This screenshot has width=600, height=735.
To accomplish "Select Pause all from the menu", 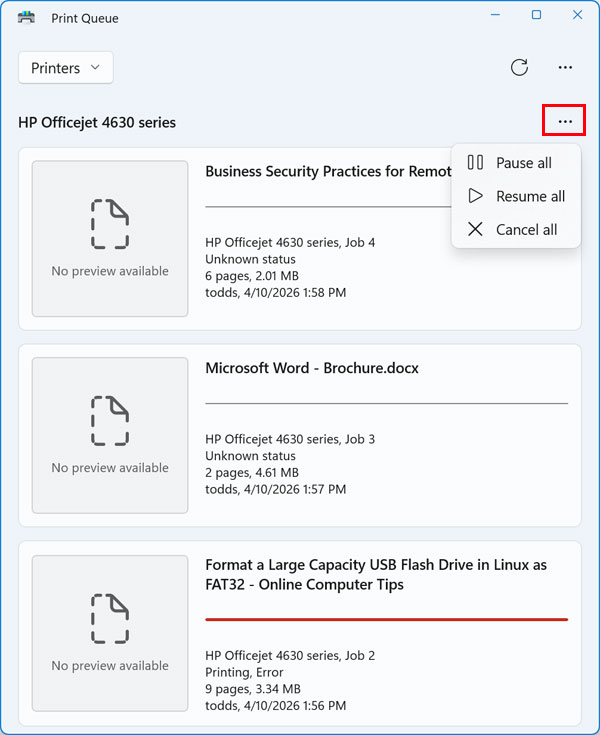I will point(516,163).
